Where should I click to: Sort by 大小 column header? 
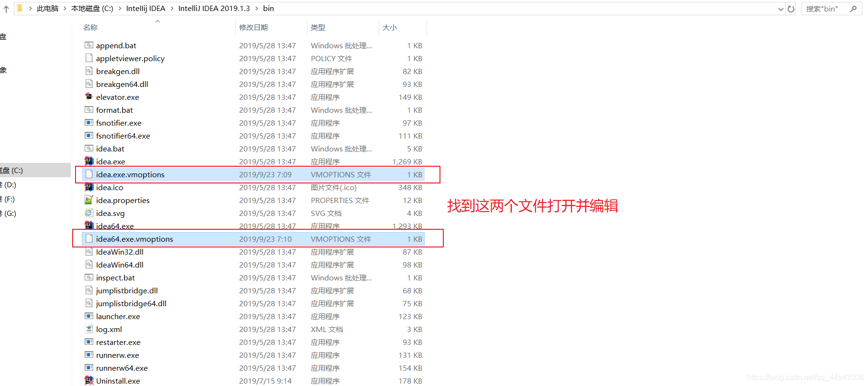(x=390, y=28)
